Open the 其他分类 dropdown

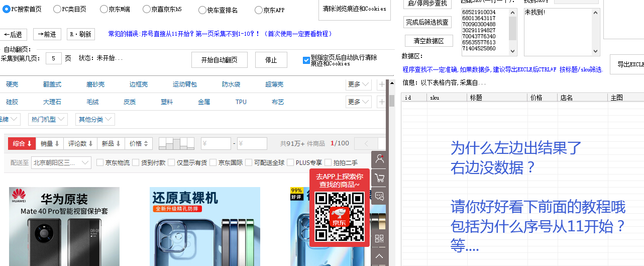tap(95, 119)
